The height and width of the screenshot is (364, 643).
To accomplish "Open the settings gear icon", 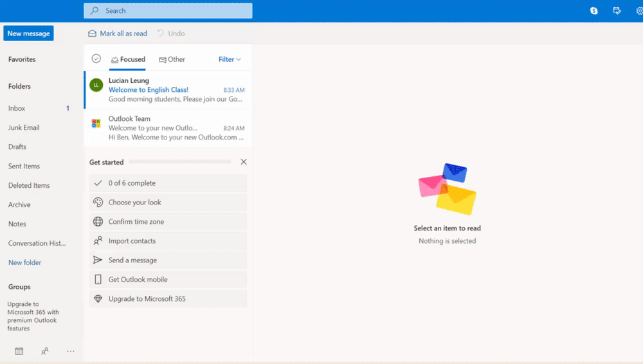I will [639, 11].
